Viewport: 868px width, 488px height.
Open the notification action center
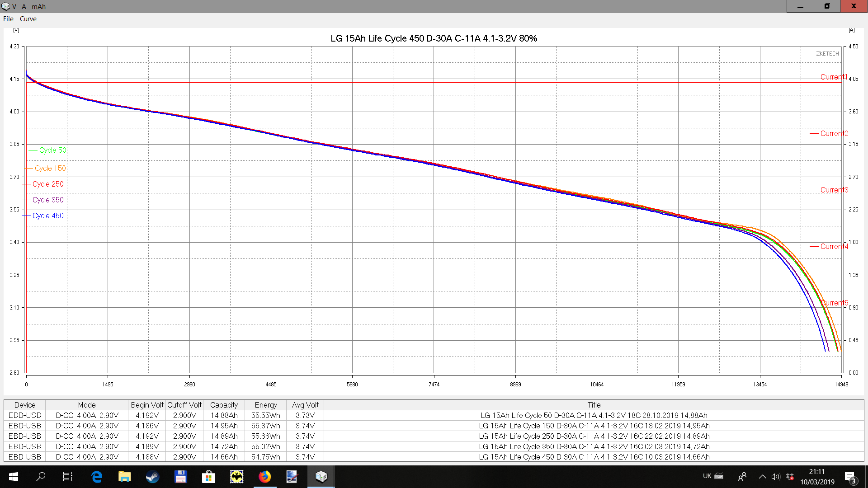[x=850, y=478]
